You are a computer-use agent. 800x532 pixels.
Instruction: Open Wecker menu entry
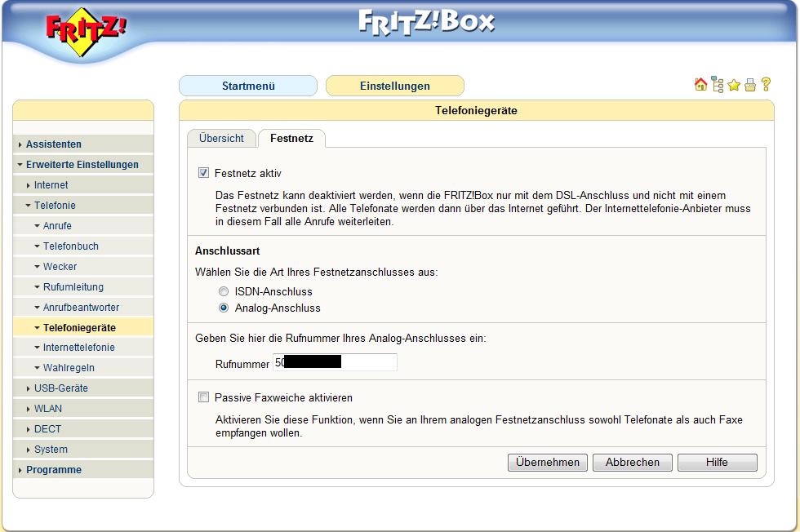(83, 266)
